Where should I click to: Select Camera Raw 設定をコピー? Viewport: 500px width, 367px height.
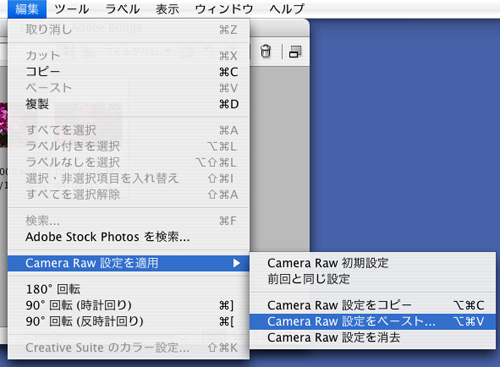[373, 305]
